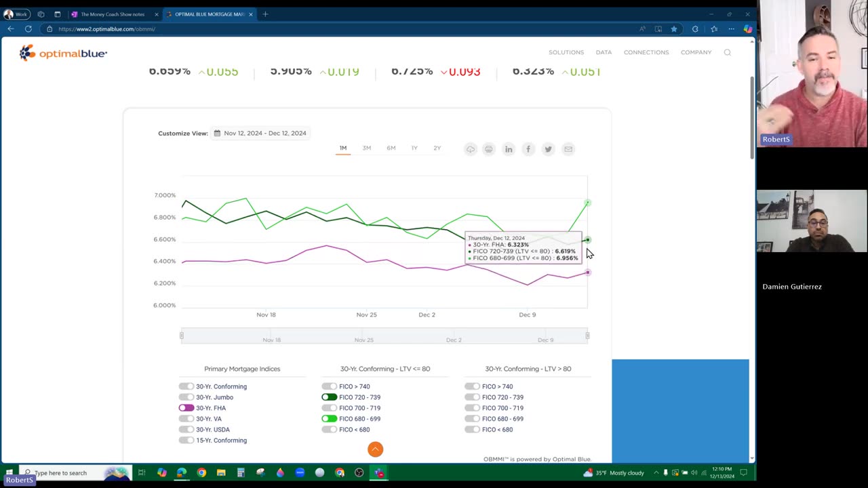Enable FICO < 680 under LTV > 80

(x=472, y=430)
